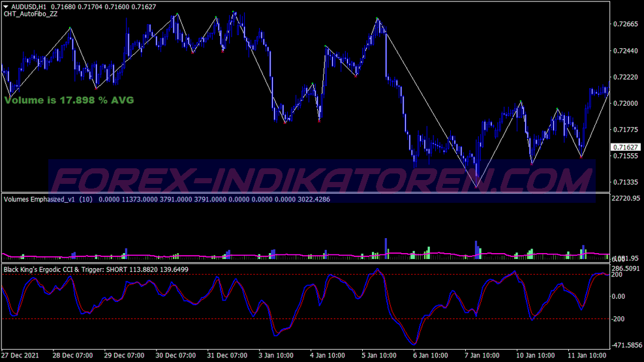644x362 pixels.
Task: Click the 0.71335 price axis level
Action: click(625, 183)
